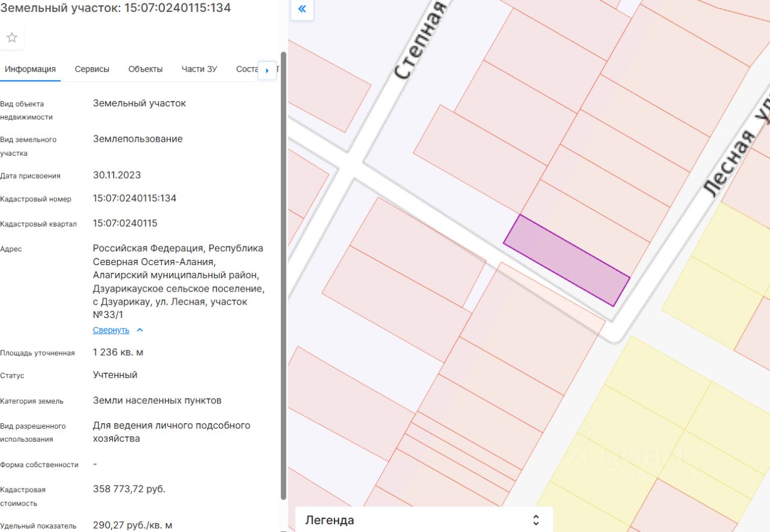This screenshot has height=532, width=770.
Task: Add the land plot to favorites (star)
Action: 12,38
